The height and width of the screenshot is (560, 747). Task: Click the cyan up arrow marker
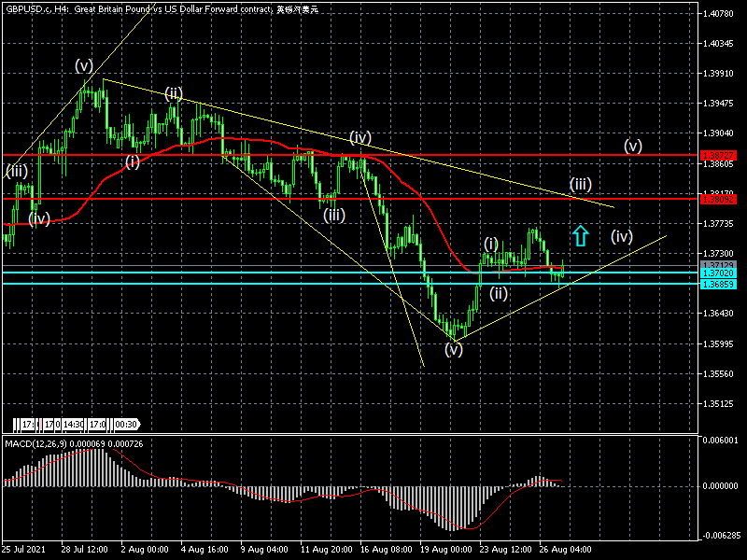click(581, 236)
